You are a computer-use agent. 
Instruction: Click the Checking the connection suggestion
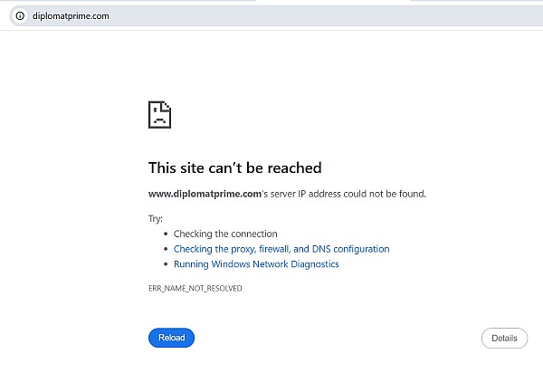coord(225,234)
